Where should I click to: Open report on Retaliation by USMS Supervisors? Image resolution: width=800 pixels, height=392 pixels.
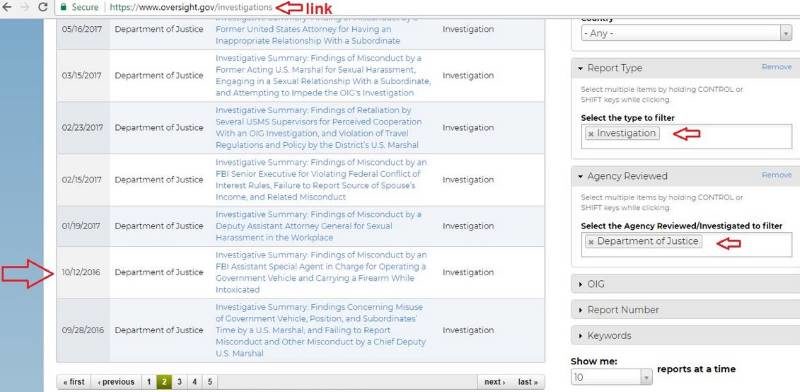point(318,128)
